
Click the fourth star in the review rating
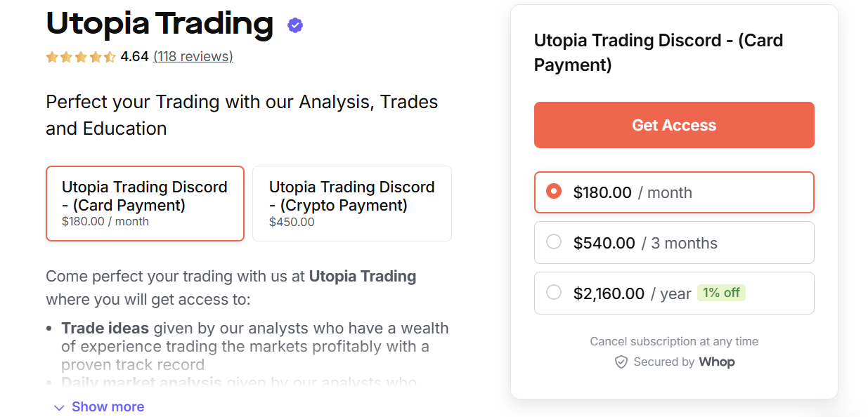(x=94, y=56)
